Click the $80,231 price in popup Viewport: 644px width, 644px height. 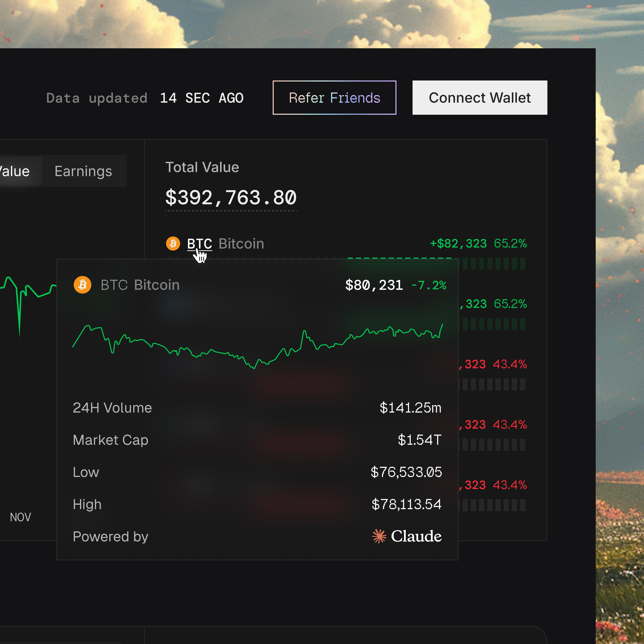point(374,285)
